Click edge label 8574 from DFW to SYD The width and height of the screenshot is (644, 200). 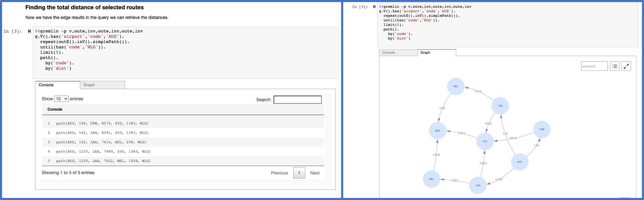pyautogui.click(x=513, y=138)
